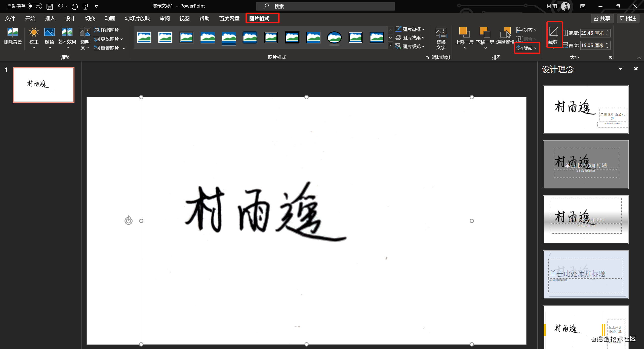Activate the 裁剪 (Crop) tool
Screen dimensions: 644x349
pyautogui.click(x=553, y=35)
